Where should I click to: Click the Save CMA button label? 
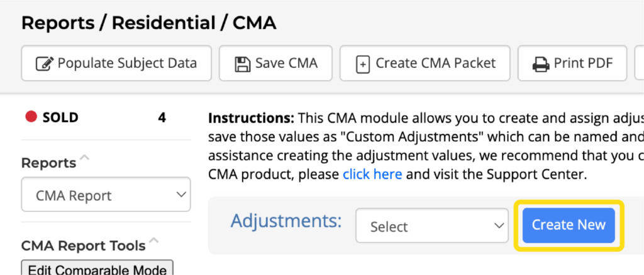coord(286,64)
